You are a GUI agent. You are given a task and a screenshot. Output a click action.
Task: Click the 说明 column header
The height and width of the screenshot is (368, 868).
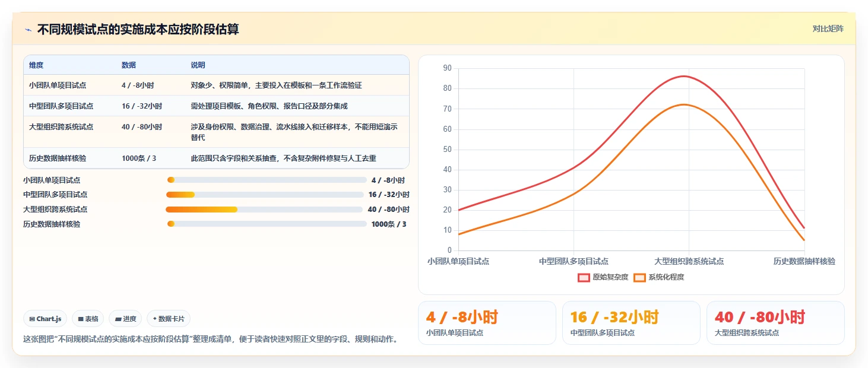pyautogui.click(x=198, y=65)
